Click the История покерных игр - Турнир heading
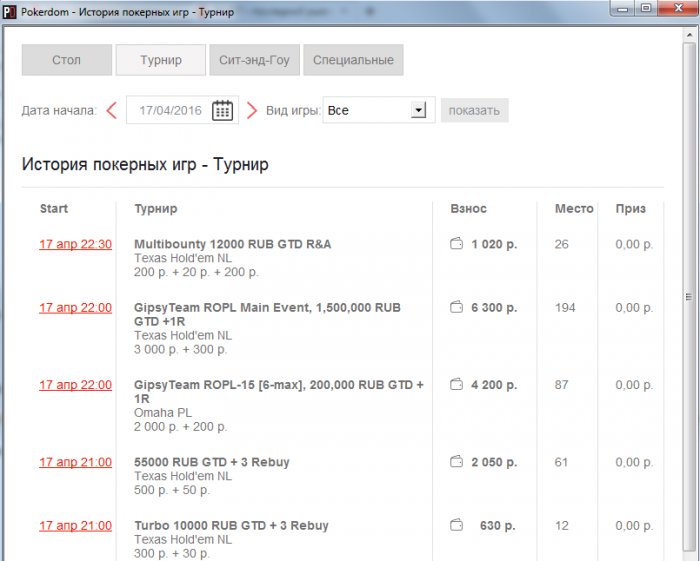This screenshot has width=700, height=561. pos(145,164)
